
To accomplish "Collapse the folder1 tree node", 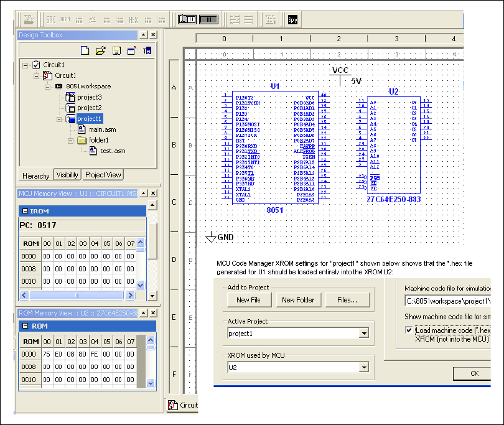I will coord(70,140).
